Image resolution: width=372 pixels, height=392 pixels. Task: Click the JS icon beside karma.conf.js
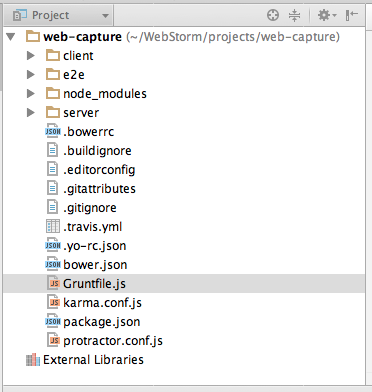[x=53, y=303]
